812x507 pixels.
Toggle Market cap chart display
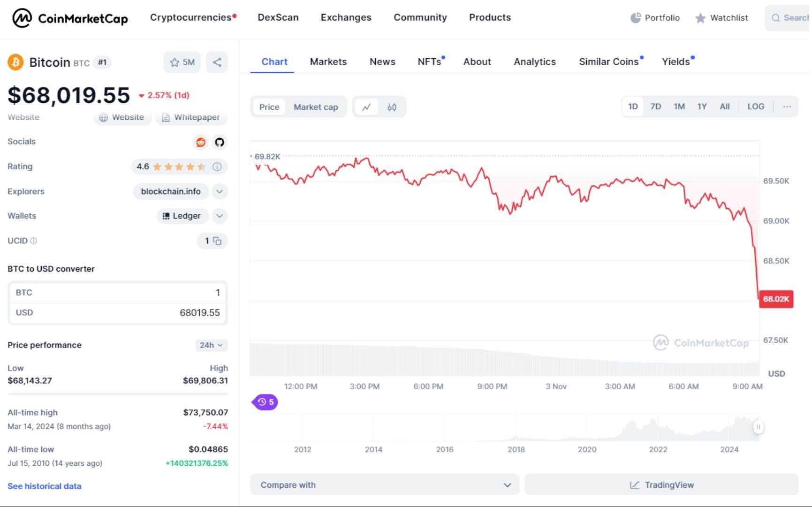tap(315, 106)
